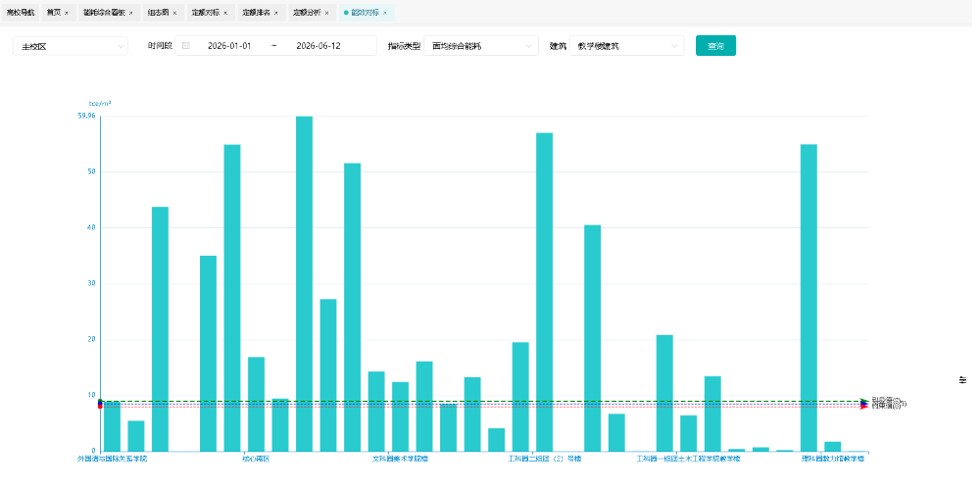Close the 定额分析 tab

tap(326, 13)
